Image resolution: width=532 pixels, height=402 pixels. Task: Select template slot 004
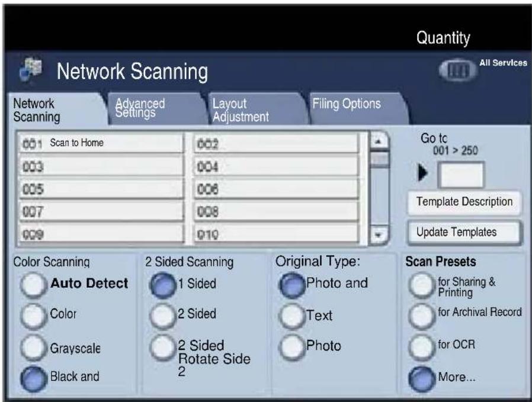276,166
